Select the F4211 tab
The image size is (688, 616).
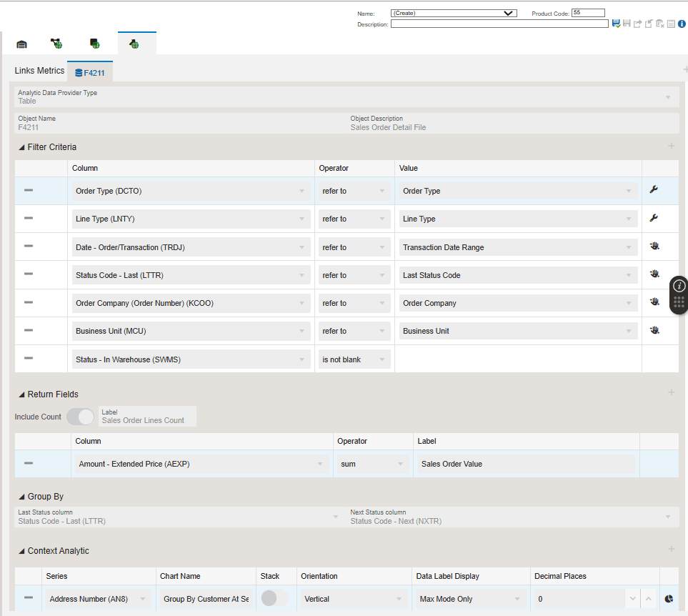90,71
